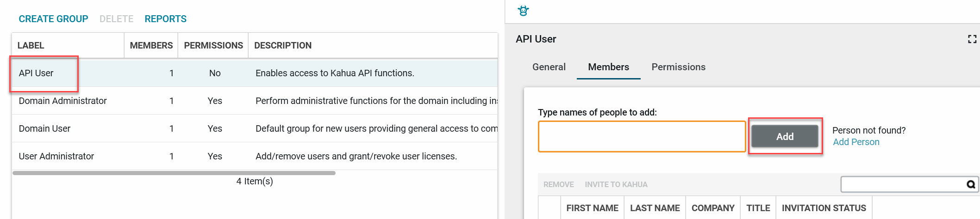Follow the Add Person link
The height and width of the screenshot is (219, 980).
click(x=856, y=142)
